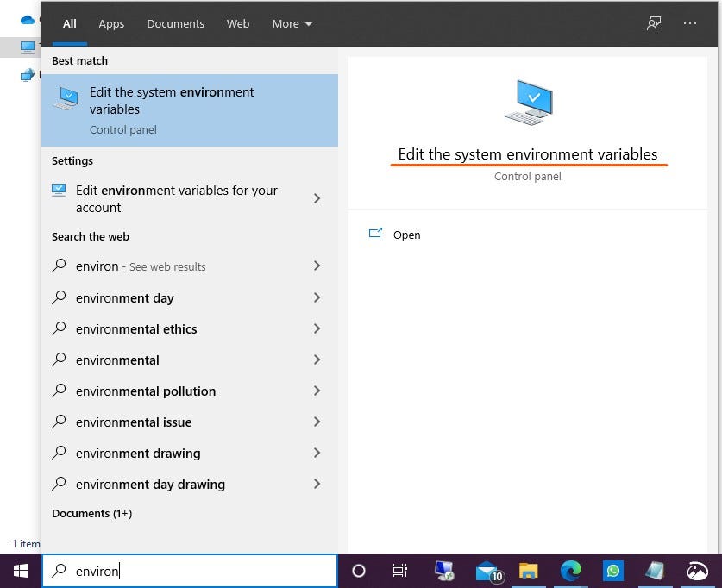
Task: Open the Mail app with 10 badge
Action: (488, 572)
